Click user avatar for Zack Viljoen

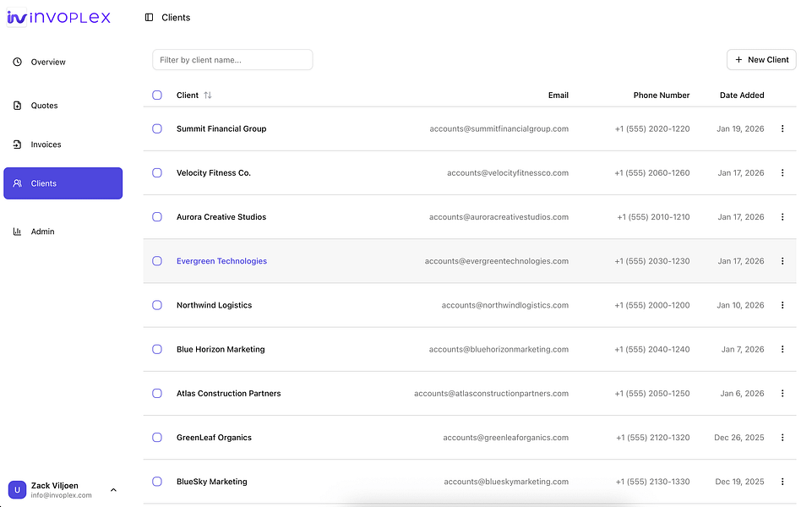[x=17, y=490]
